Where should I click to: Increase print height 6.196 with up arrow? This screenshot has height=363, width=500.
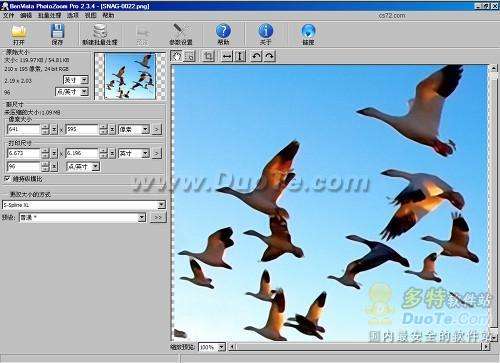click(104, 151)
